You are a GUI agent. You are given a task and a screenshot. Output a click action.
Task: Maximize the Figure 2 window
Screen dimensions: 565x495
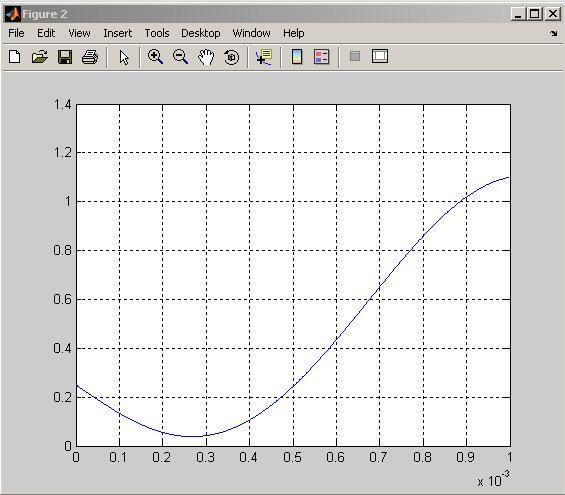(x=535, y=14)
